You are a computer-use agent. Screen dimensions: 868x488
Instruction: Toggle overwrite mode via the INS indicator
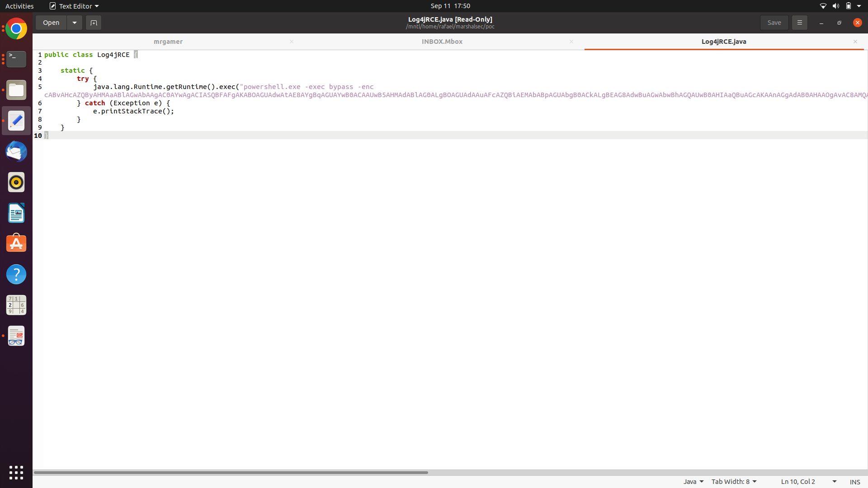856,482
